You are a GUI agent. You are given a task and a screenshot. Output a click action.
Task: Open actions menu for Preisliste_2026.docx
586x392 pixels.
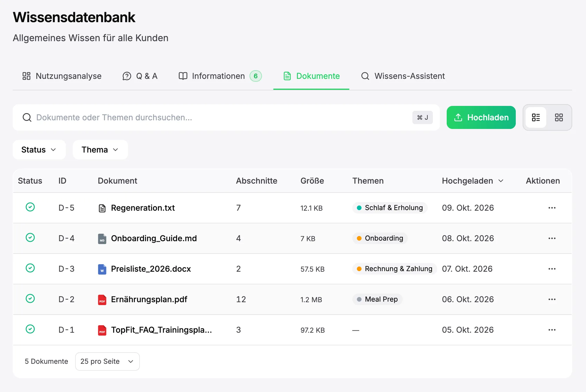[552, 269]
